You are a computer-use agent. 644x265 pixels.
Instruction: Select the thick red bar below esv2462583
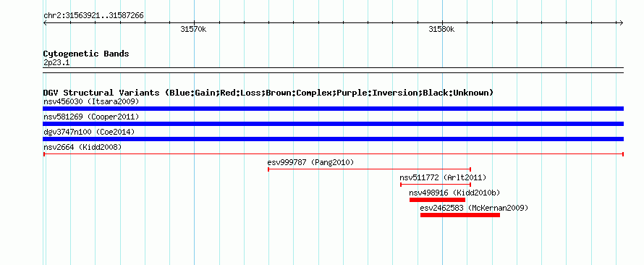tap(460, 215)
